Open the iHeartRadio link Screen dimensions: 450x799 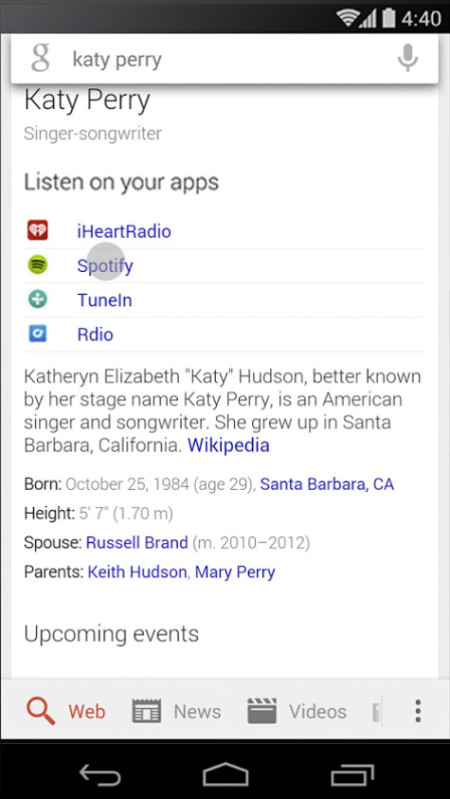point(124,232)
